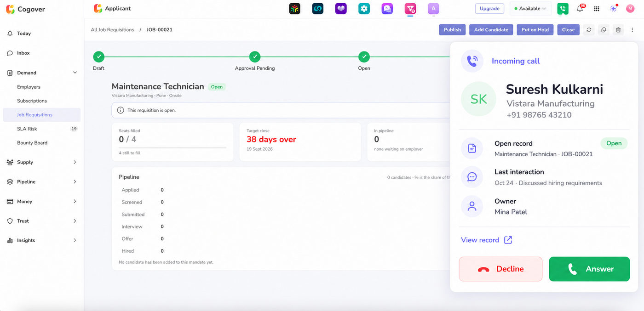This screenshot has height=311, width=644.
Task: Click the duplicate requisition copy icon
Action: pyautogui.click(x=604, y=30)
